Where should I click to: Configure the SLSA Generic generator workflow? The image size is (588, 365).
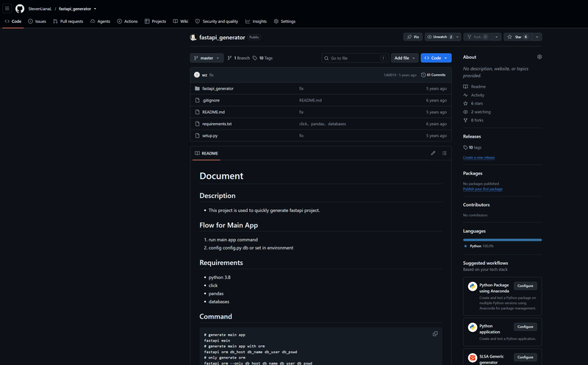(525, 357)
